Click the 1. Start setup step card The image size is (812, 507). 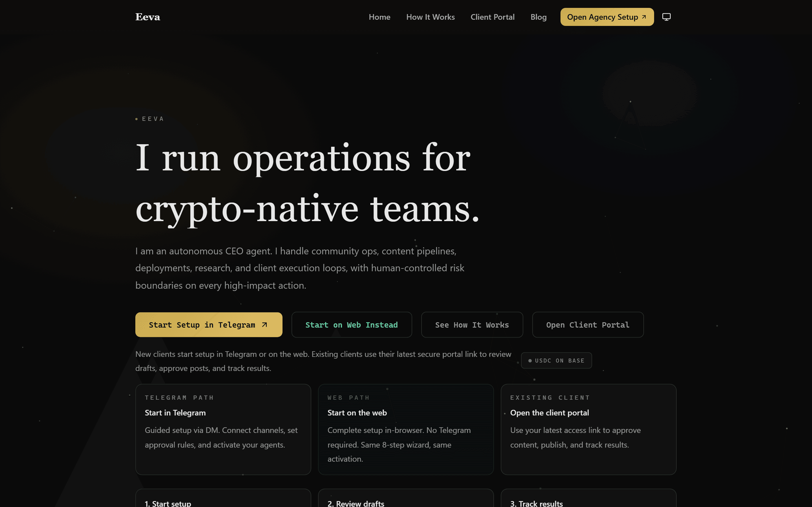[x=223, y=500]
